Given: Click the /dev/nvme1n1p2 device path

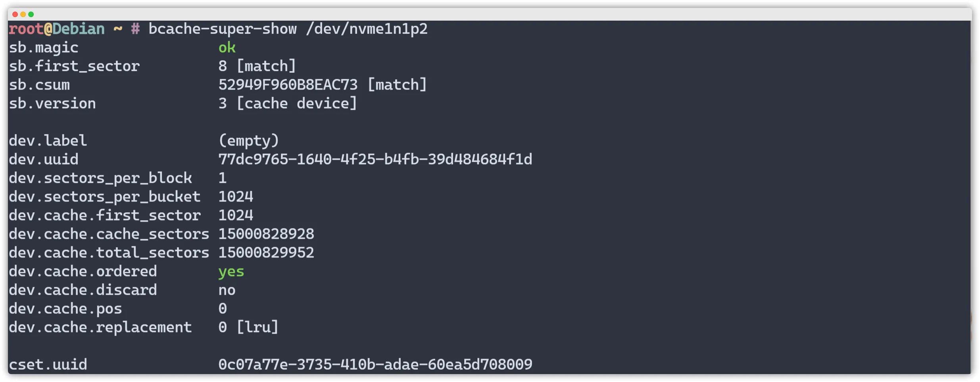Looking at the screenshot, I should pyautogui.click(x=367, y=29).
